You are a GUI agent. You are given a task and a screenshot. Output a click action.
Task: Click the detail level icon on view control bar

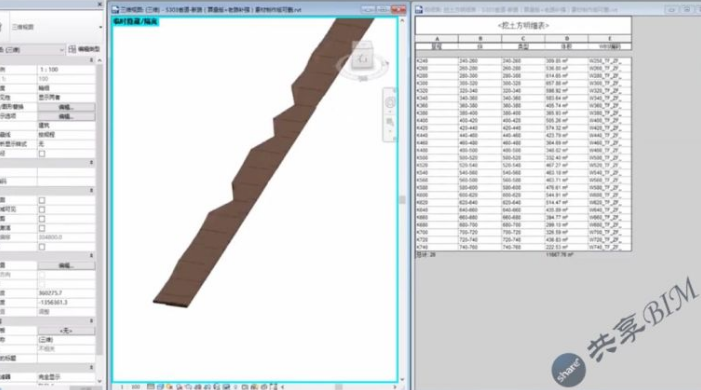(x=151, y=386)
